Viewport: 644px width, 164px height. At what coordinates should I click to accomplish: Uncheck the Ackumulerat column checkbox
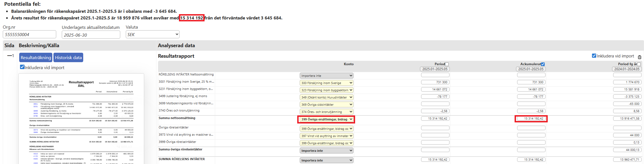(x=543, y=64)
